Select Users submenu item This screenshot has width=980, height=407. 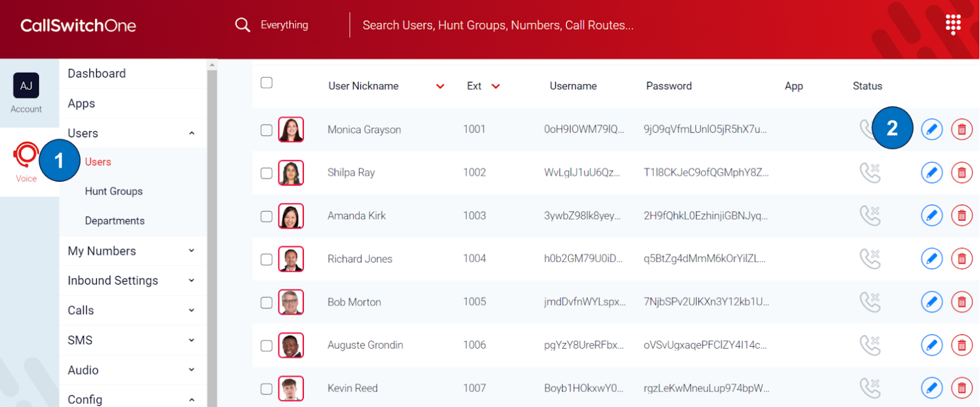click(x=98, y=162)
